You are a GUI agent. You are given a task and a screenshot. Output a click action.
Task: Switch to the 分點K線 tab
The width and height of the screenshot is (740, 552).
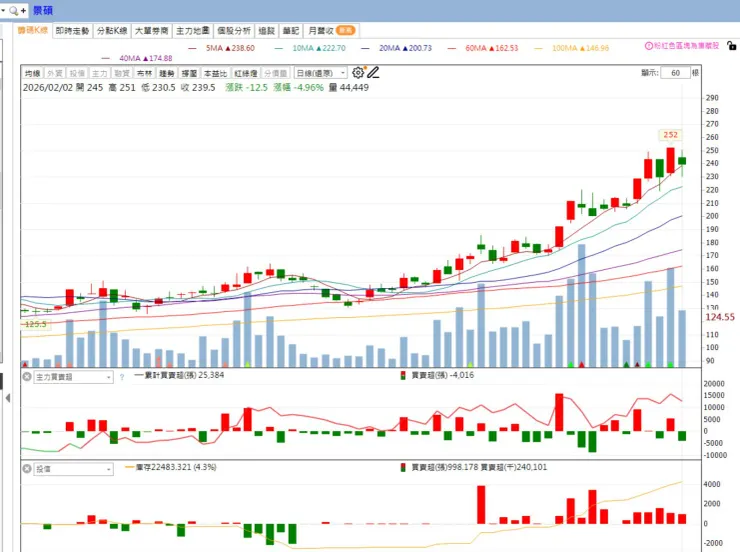pyautogui.click(x=112, y=31)
